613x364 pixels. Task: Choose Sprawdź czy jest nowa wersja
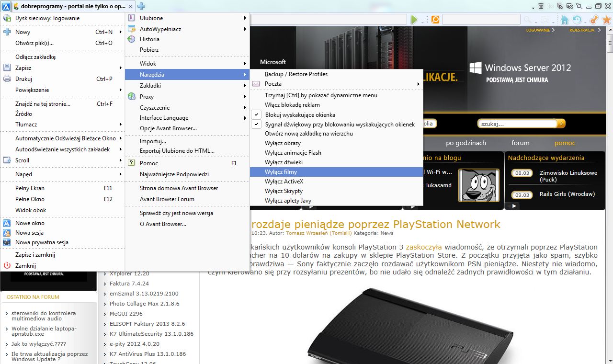point(187,213)
